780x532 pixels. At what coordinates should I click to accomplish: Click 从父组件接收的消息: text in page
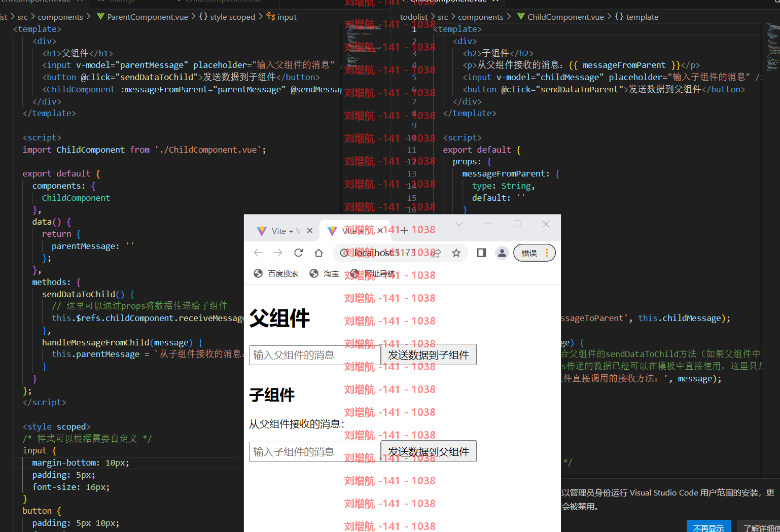(297, 424)
